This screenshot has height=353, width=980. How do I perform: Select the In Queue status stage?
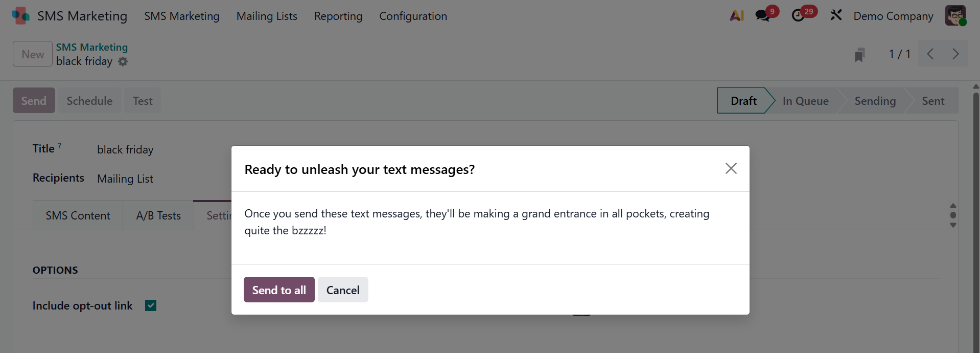pyautogui.click(x=805, y=101)
